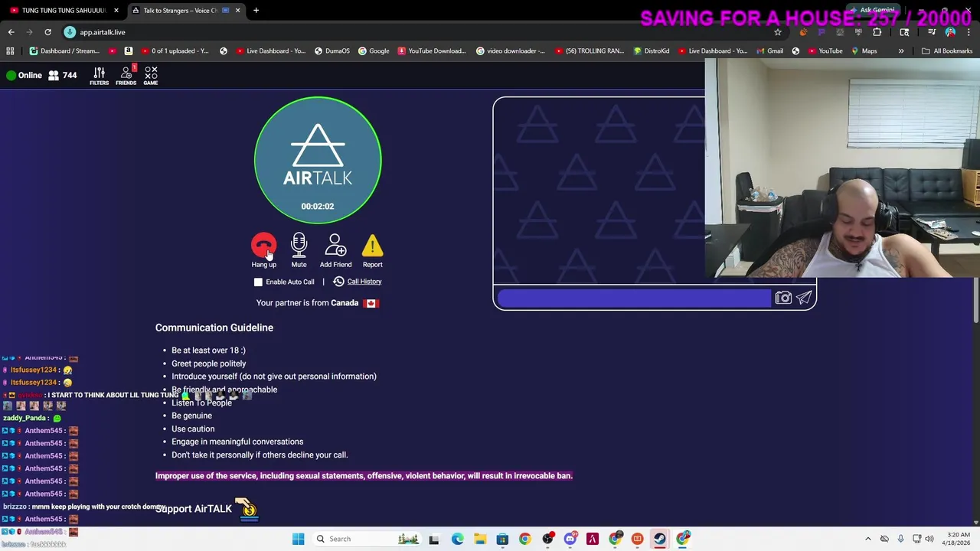The image size is (980, 551).
Task: Open the DistroKid bookmark
Action: [x=652, y=51]
